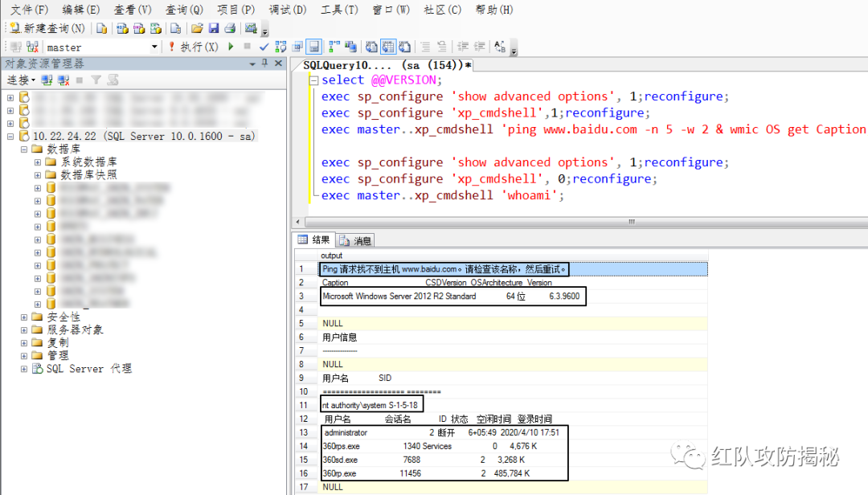This screenshot has width=868, height=495.
Task: Toggle auto-hide pin of 对象资源管理器 panel
Action: 265,63
